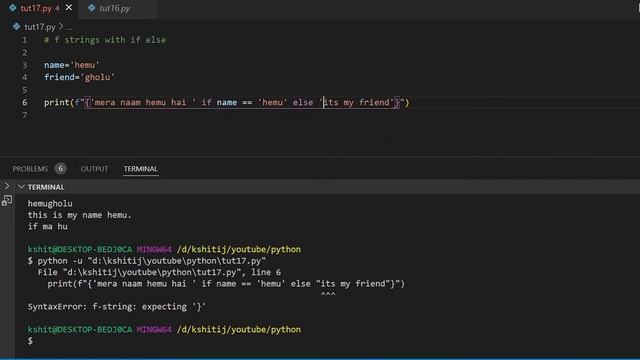Click the File path line 6 traceback
The height and width of the screenshot is (360, 640).
pos(159,272)
